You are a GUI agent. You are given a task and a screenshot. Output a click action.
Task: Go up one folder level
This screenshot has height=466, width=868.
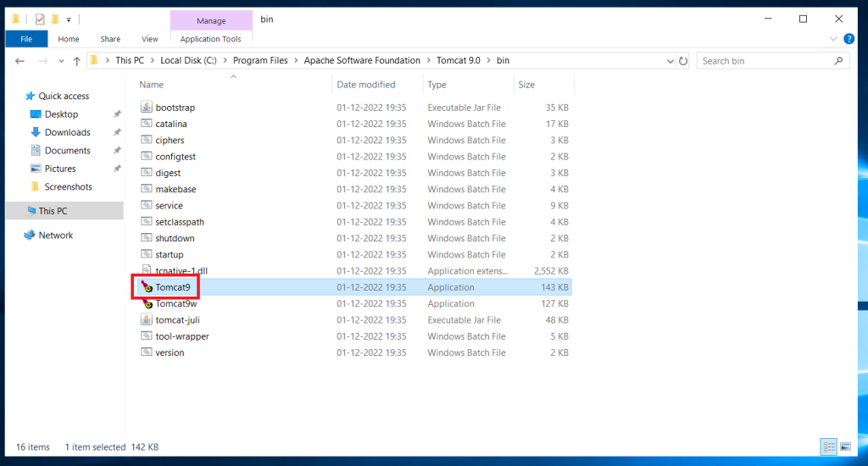pyautogui.click(x=76, y=61)
